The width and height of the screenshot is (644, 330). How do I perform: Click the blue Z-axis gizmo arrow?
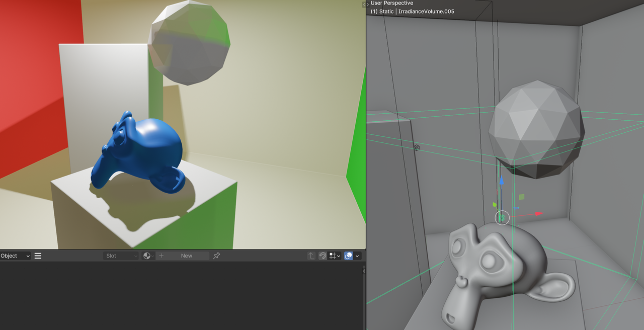tap(501, 181)
